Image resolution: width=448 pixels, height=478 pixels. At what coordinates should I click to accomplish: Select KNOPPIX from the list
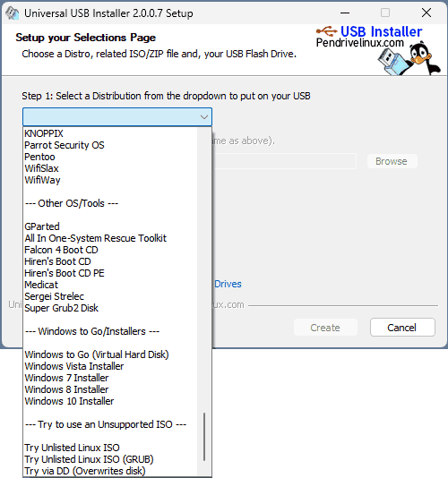(44, 133)
